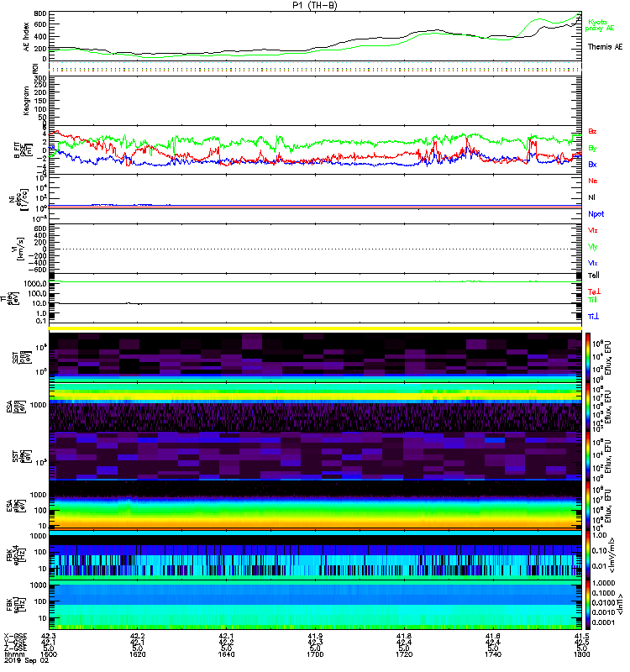
Task: Select the green Viy legend label
Action: [592, 247]
